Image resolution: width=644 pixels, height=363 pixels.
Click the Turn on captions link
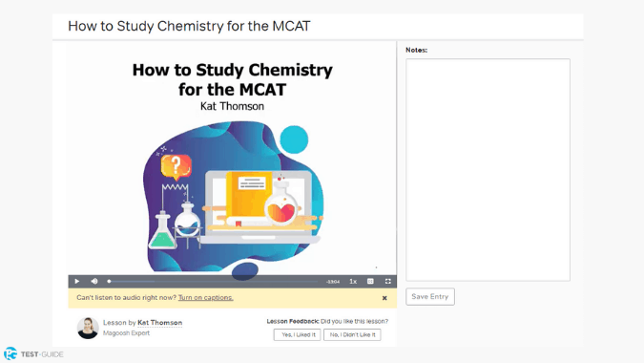pyautogui.click(x=206, y=298)
